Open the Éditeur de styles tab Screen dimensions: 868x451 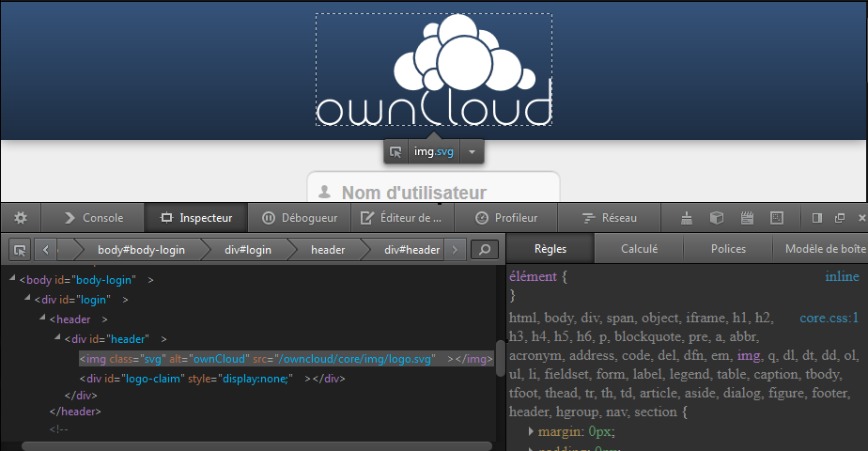pyautogui.click(x=402, y=218)
